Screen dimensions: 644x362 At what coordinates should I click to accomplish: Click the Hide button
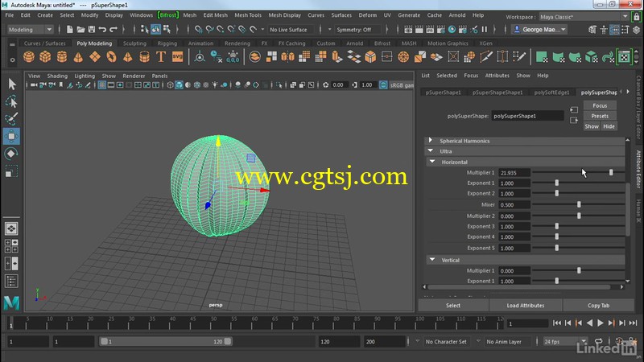click(x=609, y=126)
